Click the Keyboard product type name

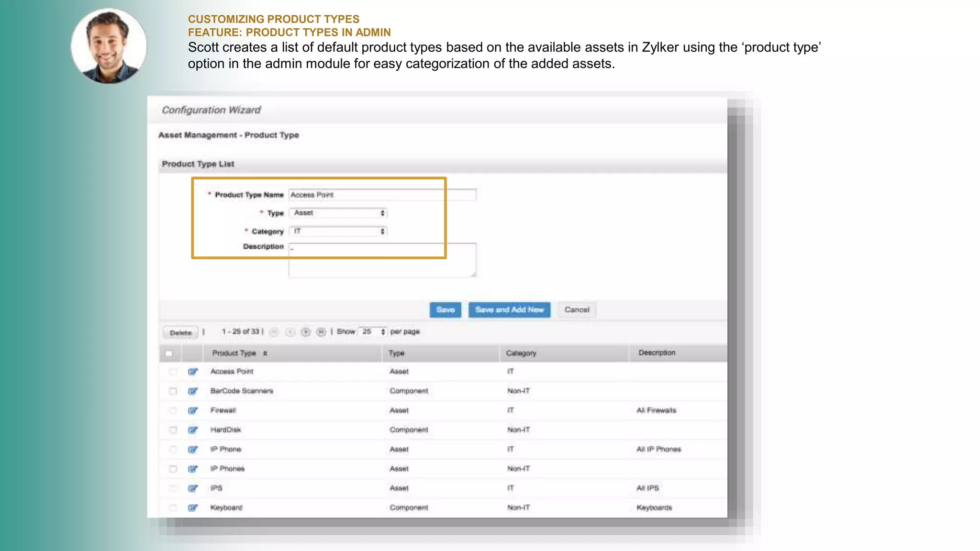[226, 507]
